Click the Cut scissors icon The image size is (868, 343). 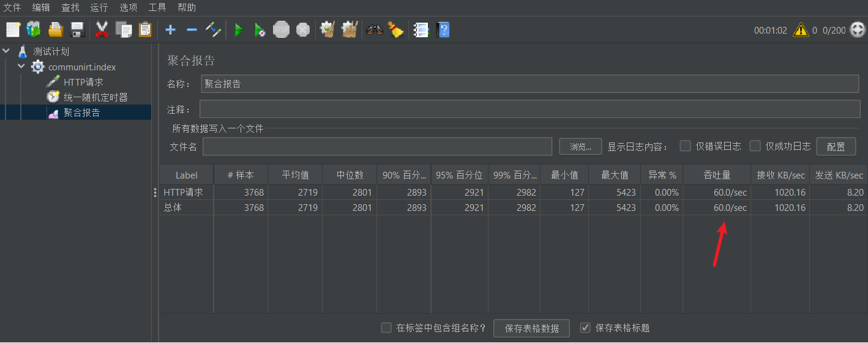102,29
